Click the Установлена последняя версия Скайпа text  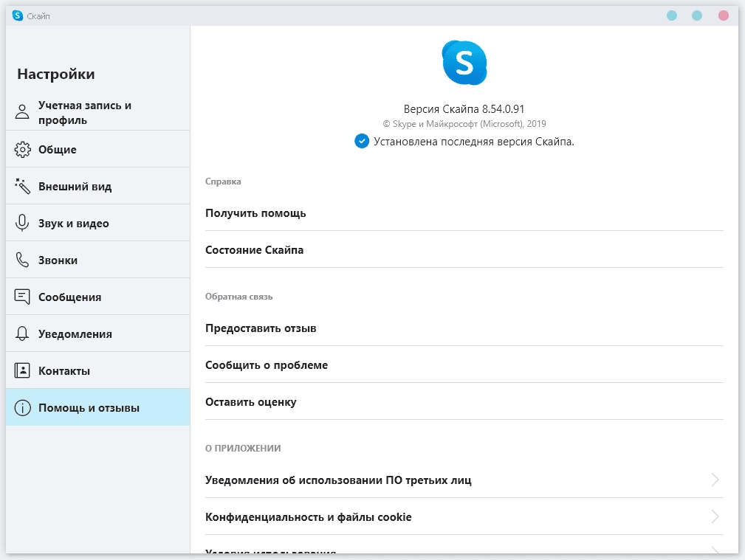click(x=474, y=142)
